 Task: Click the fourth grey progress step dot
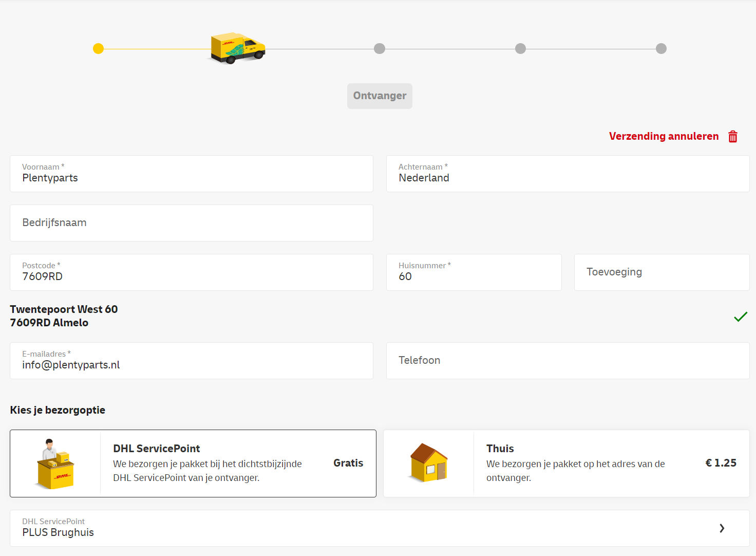point(520,48)
